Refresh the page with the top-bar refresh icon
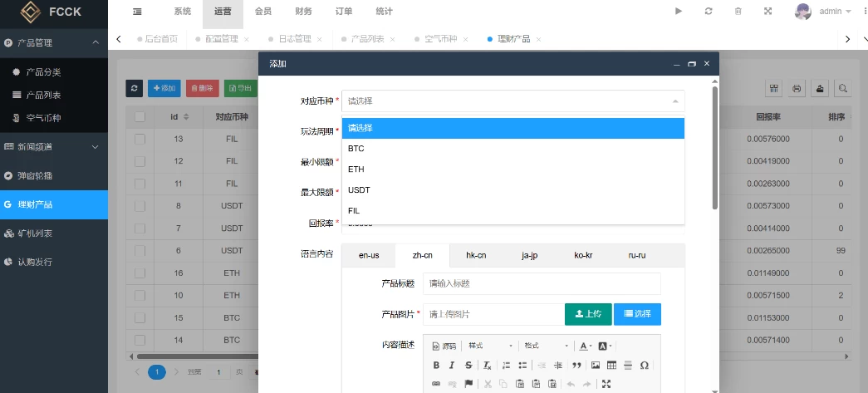The image size is (868, 393). (x=709, y=11)
